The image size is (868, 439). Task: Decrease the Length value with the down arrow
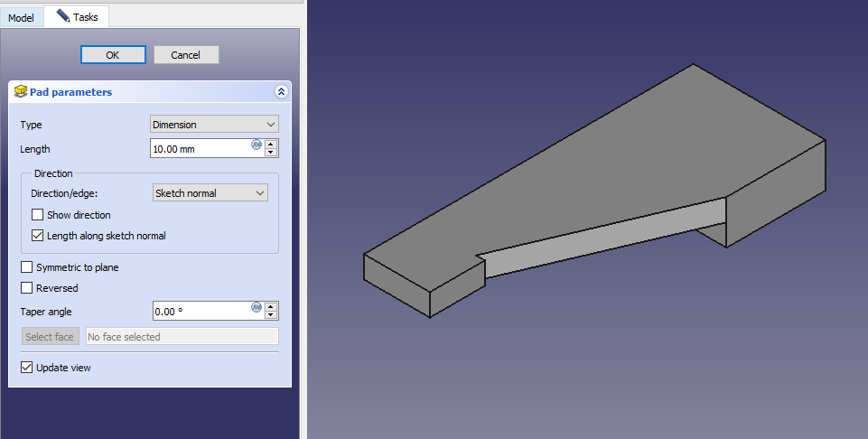pos(271,153)
